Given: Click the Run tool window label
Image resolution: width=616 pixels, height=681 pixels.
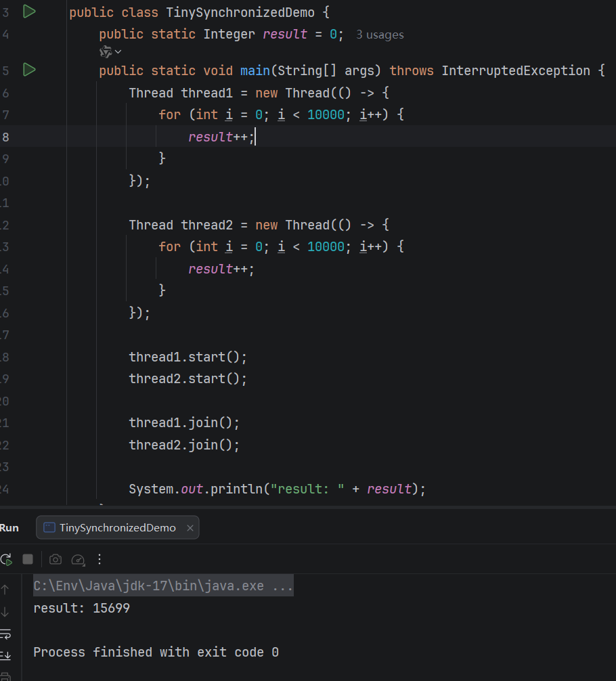Looking at the screenshot, I should coord(9,528).
